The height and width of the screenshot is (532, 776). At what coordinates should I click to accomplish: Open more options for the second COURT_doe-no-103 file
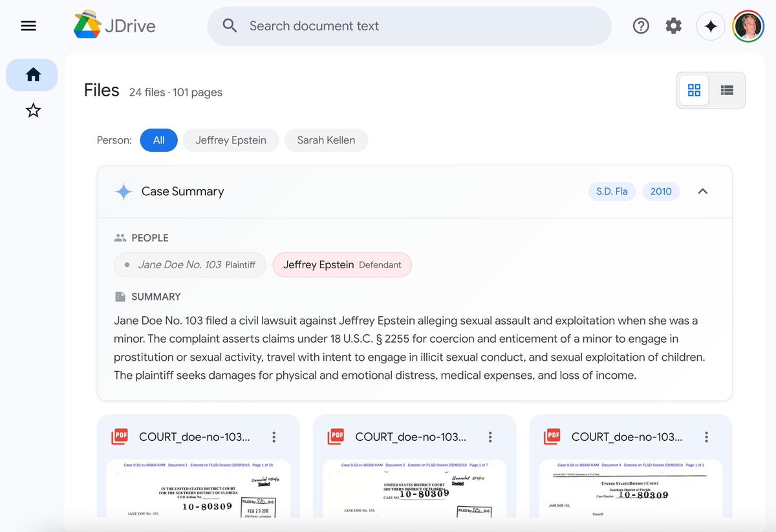click(490, 437)
